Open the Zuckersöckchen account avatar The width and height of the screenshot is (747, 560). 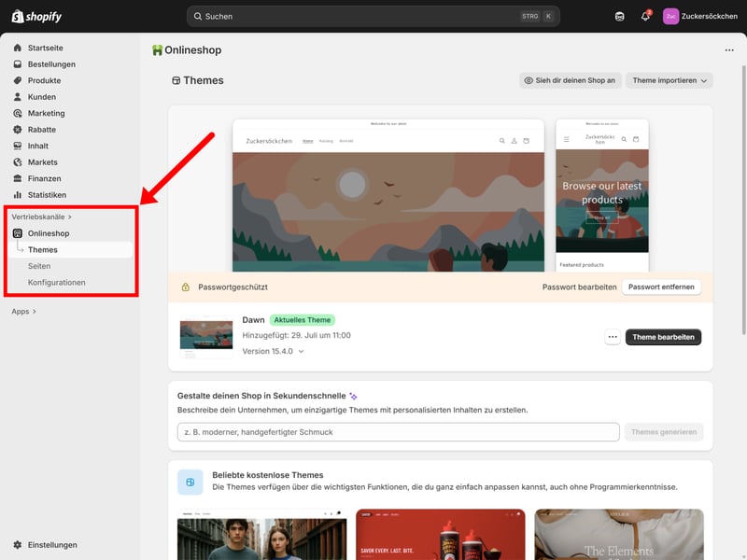[x=670, y=16]
